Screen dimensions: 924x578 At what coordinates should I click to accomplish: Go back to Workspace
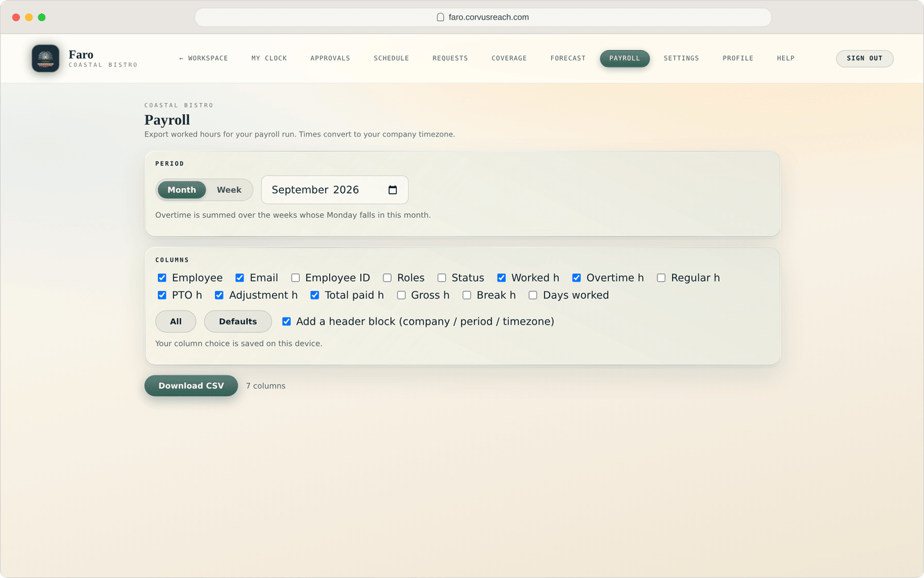click(203, 58)
